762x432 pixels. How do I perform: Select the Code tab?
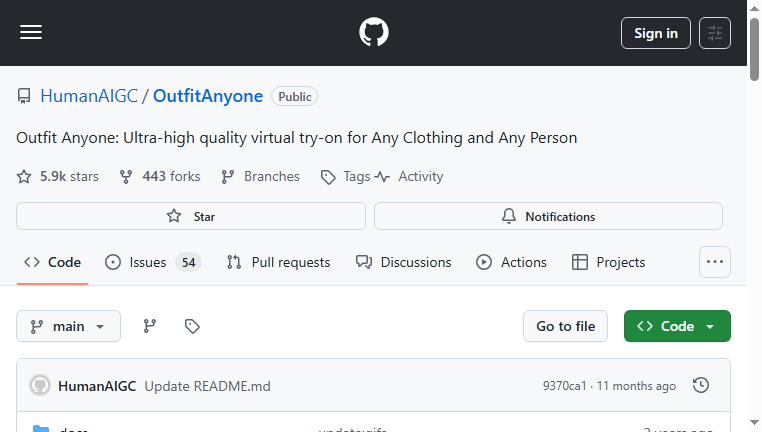pyautogui.click(x=52, y=262)
